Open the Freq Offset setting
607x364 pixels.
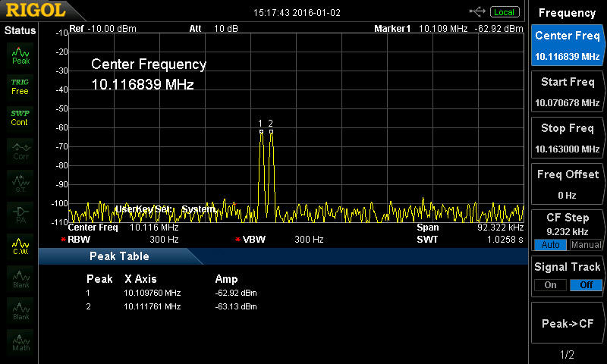click(x=568, y=184)
